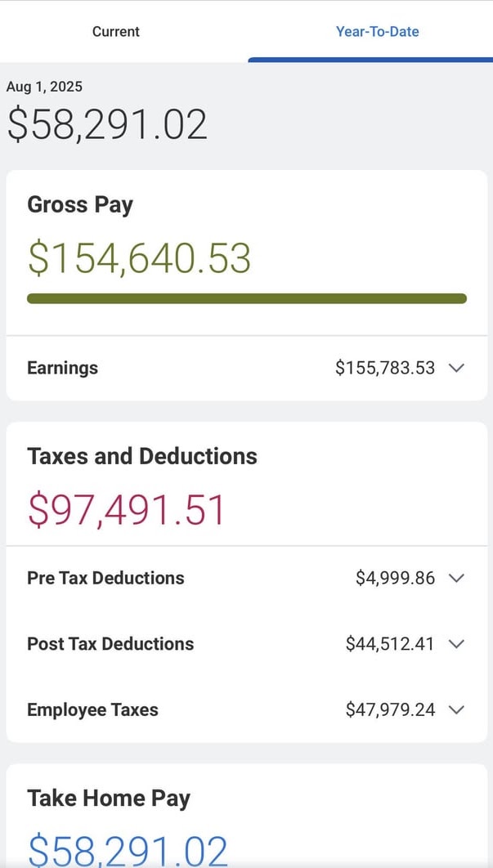Click the $4,999.86 pre tax amount
The image size is (493, 868).
(x=396, y=578)
